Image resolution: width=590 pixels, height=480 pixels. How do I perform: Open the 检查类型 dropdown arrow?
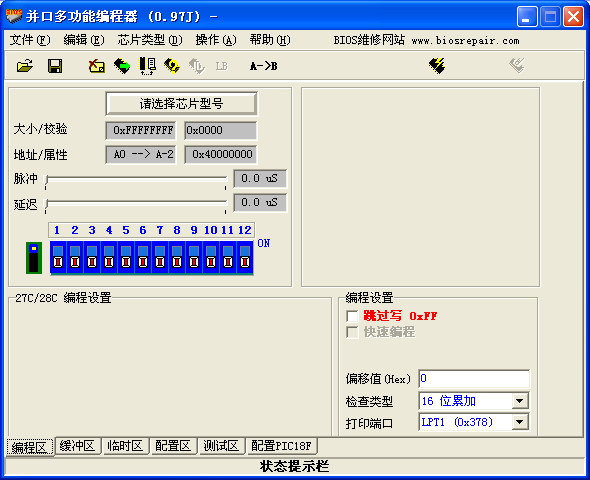[x=520, y=401]
